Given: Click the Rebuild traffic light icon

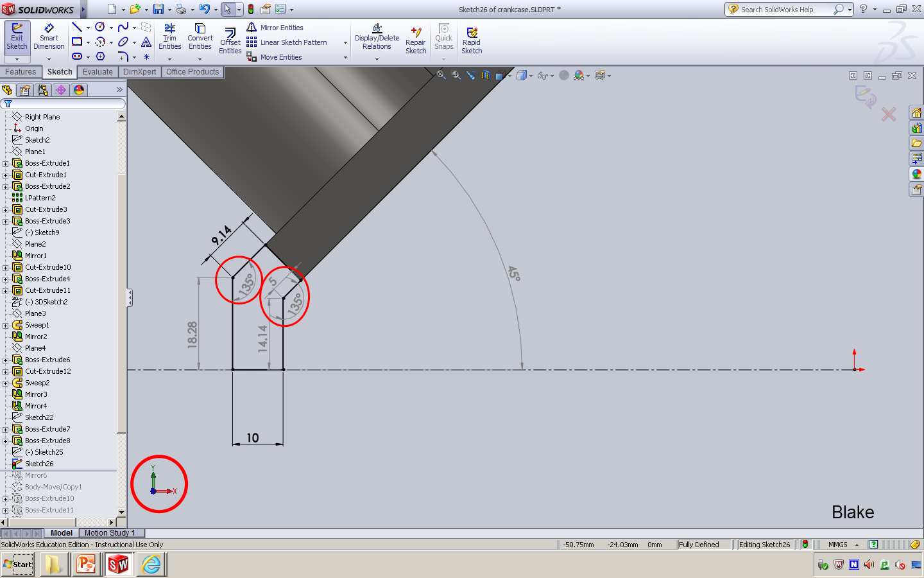Looking at the screenshot, I should [251, 9].
